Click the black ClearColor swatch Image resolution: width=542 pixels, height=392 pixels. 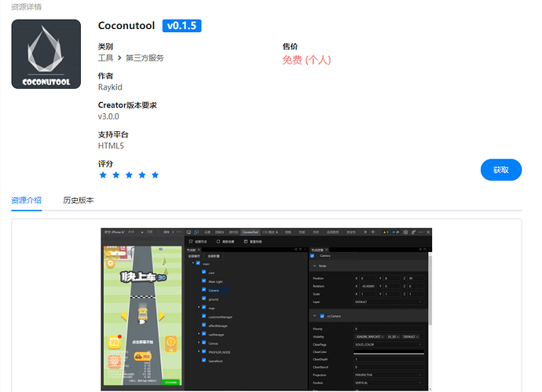pyautogui.click(x=389, y=352)
